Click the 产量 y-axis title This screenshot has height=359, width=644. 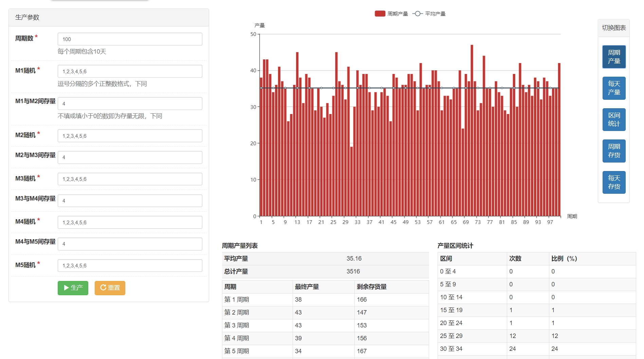[260, 25]
